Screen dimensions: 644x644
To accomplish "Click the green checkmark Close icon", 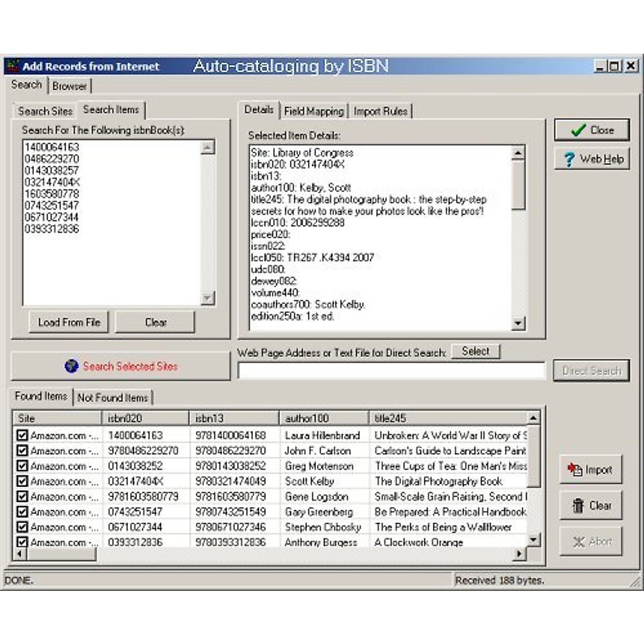I will pyautogui.click(x=578, y=130).
